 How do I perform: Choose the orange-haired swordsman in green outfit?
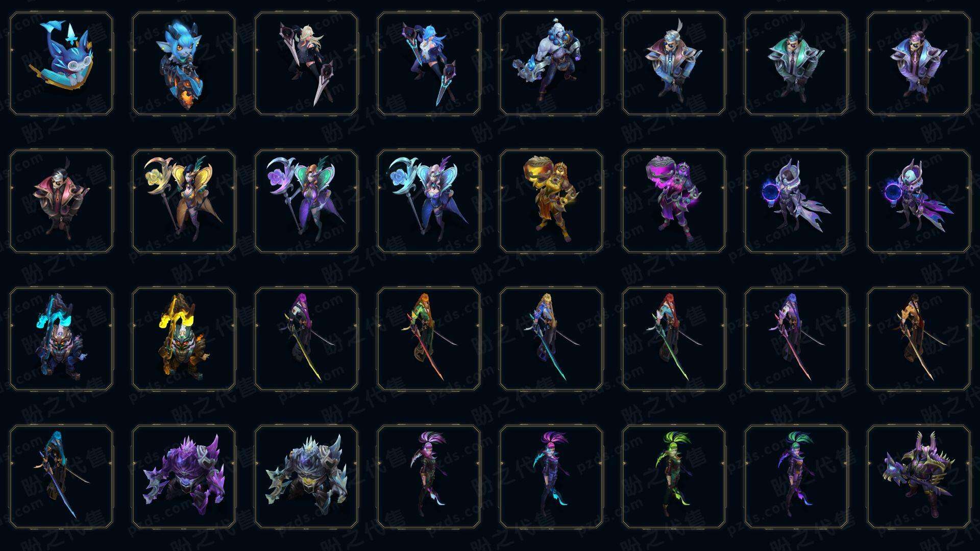click(429, 339)
